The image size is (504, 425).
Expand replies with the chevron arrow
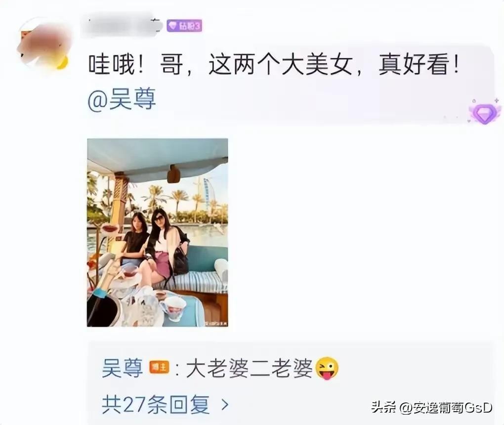225,404
